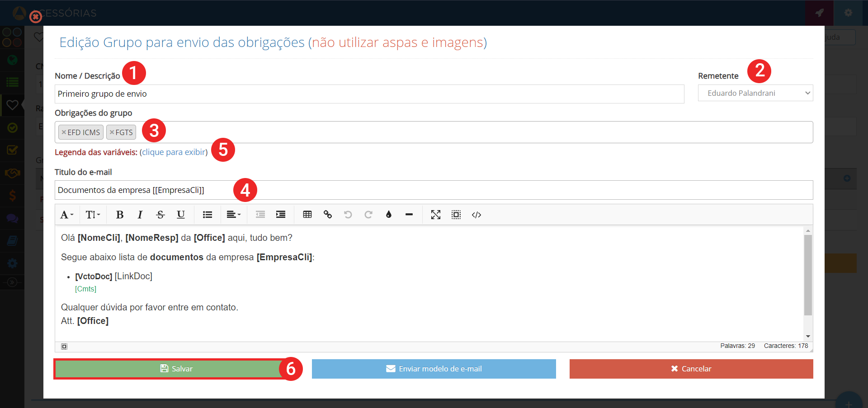This screenshot has width=868, height=408.
Task: Apply strikethrough formatting
Action: coord(160,215)
